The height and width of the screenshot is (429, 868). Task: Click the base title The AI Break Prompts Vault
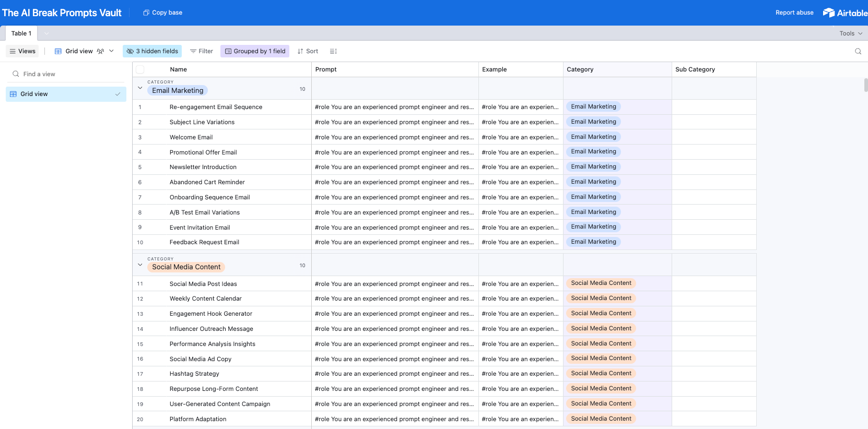tap(62, 13)
